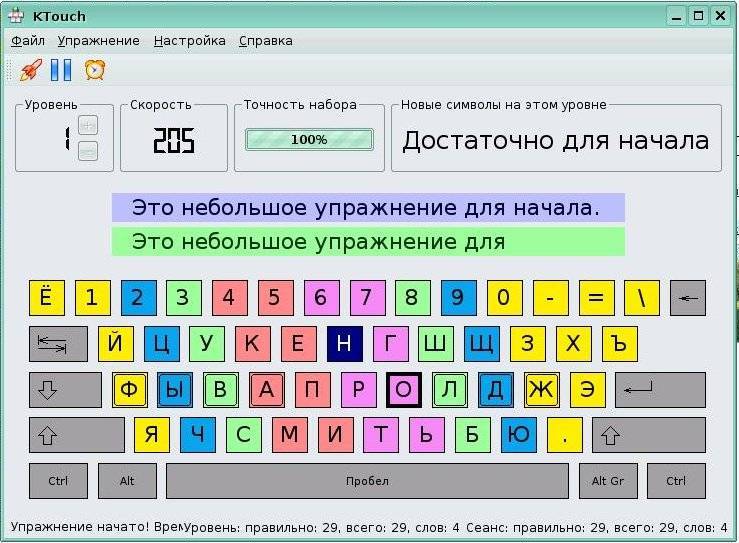Screen dimensions: 739x543
Task: Click the green typing input line
Action: tap(368, 242)
